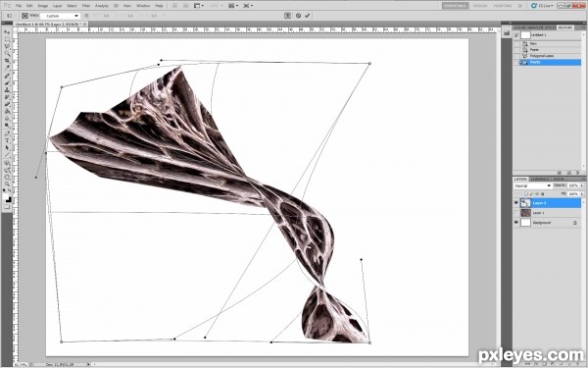Open the Arrange Documents dropdown

tap(232, 6)
